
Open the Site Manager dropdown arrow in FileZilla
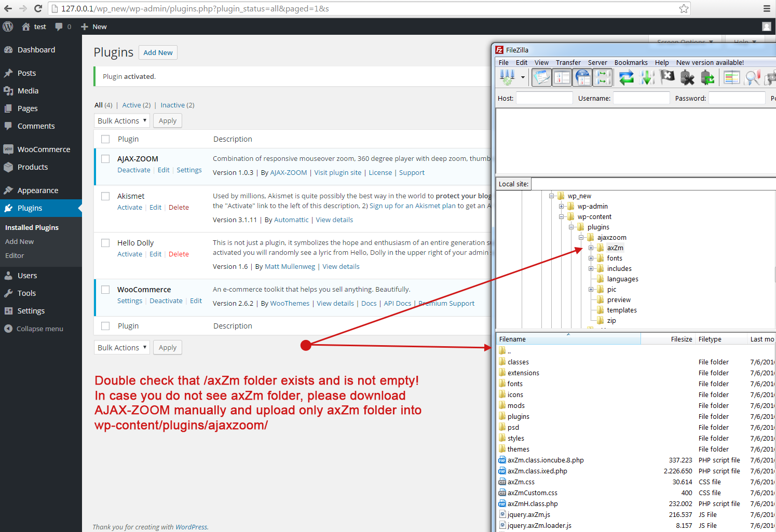[x=523, y=77]
